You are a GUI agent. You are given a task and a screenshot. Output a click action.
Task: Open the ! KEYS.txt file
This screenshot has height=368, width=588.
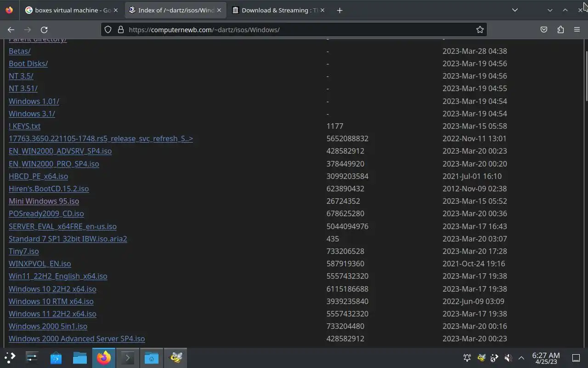24,126
